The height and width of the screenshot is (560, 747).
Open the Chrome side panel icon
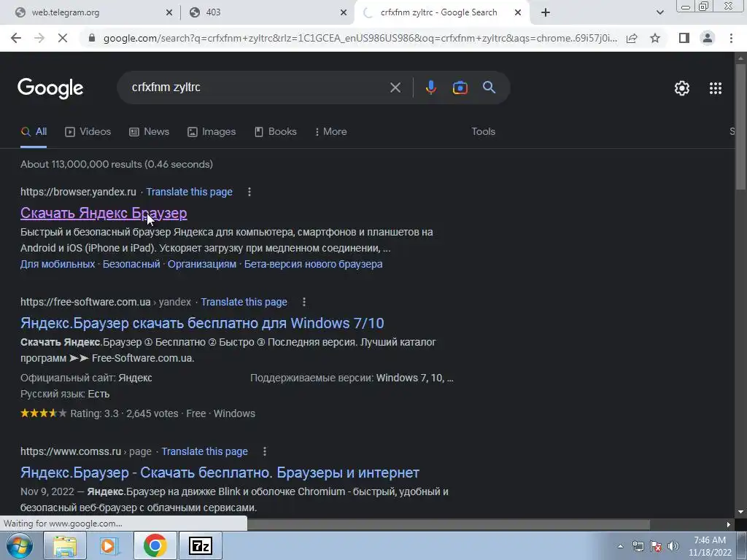pyautogui.click(x=684, y=38)
